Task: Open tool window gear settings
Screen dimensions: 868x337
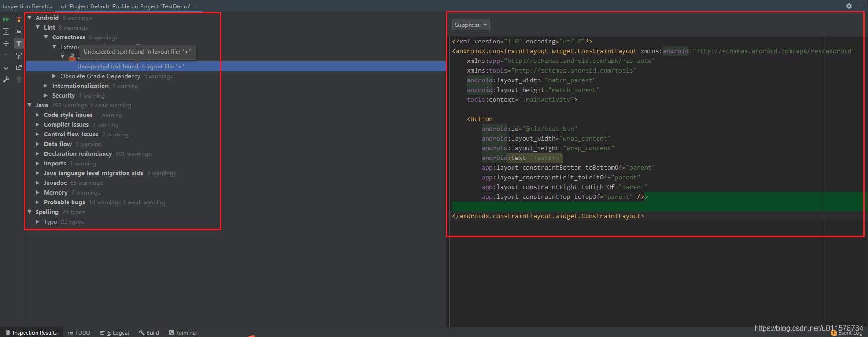Action: point(849,6)
